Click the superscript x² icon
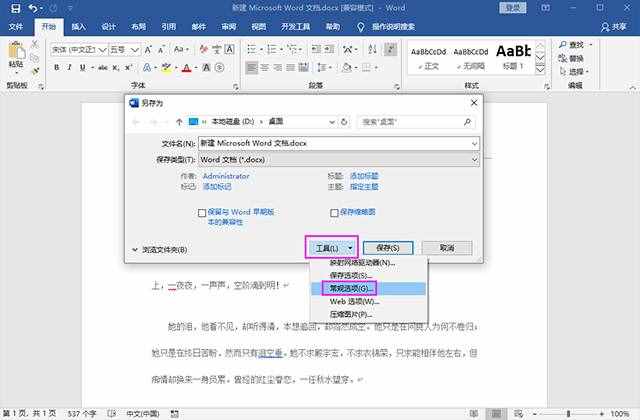The height and width of the screenshot is (420, 640). (x=129, y=68)
